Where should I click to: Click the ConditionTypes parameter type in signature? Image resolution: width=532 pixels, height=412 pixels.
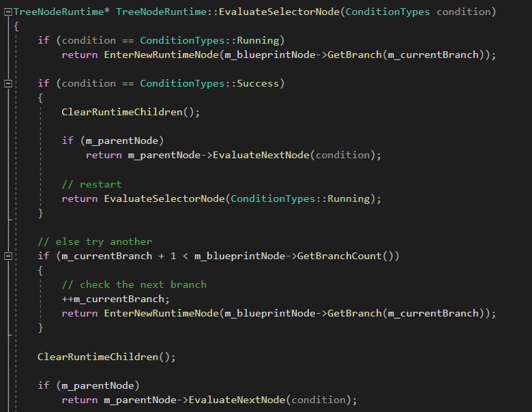coord(387,12)
